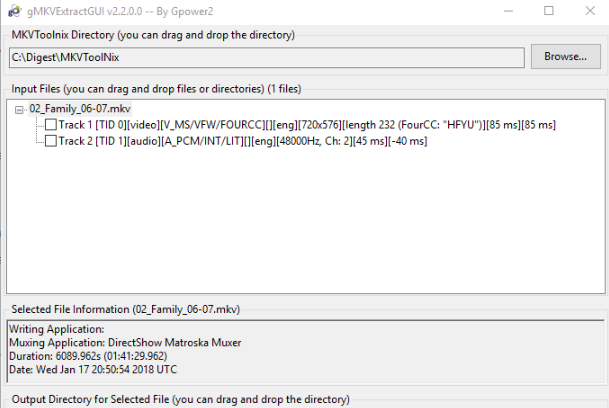The width and height of the screenshot is (609, 408).
Task: Tick the Track 1 video checkbox
Action: point(51,125)
